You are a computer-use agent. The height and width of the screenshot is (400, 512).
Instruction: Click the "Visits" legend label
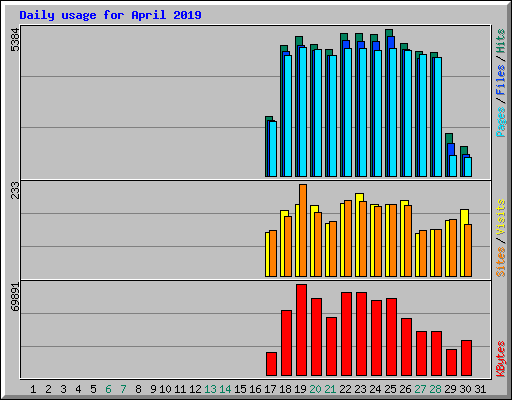click(x=500, y=218)
